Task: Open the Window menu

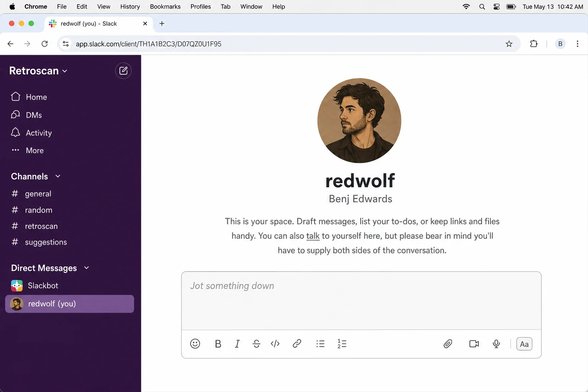Action: pyautogui.click(x=251, y=7)
